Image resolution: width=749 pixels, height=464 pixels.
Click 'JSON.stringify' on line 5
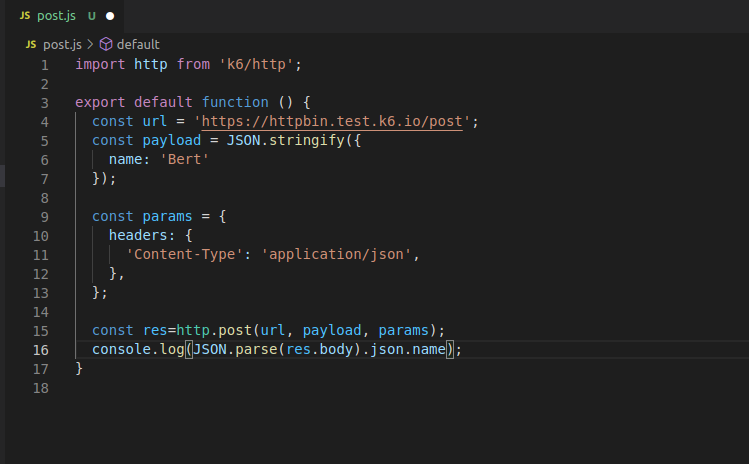(x=286, y=140)
